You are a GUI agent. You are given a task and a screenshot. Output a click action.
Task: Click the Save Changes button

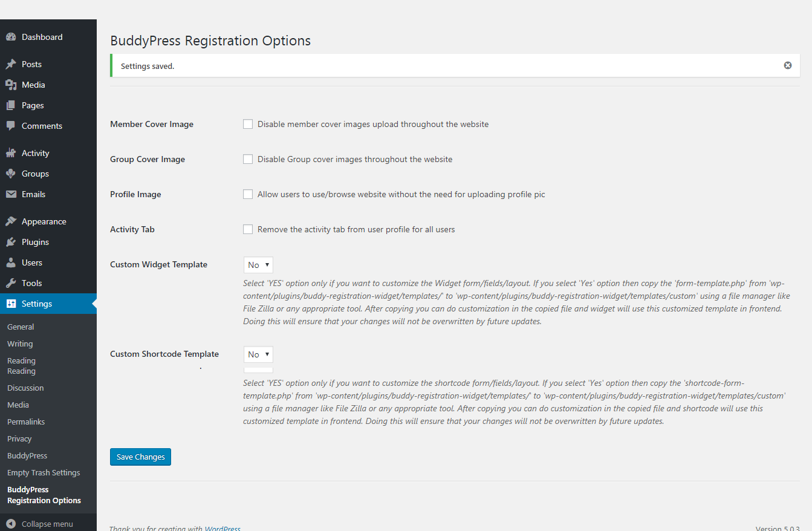(140, 457)
